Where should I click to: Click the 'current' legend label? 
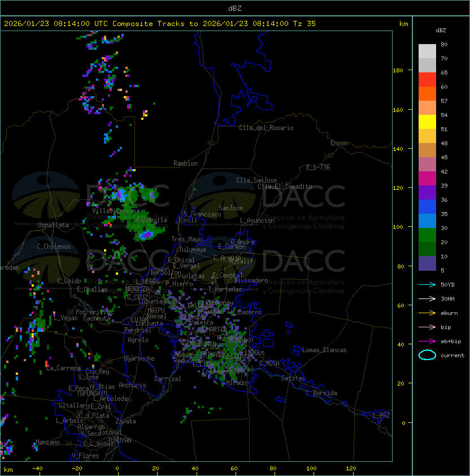point(452,356)
